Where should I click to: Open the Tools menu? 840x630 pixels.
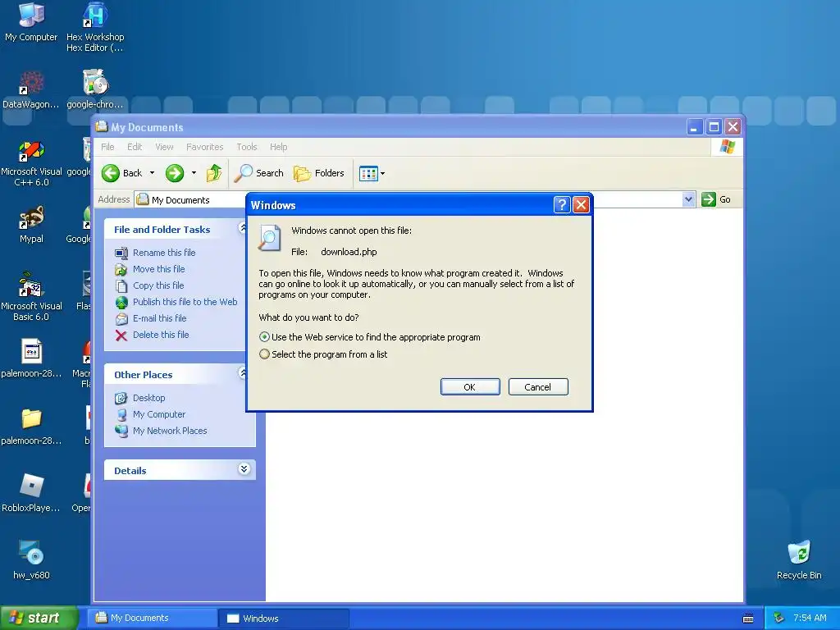point(246,147)
